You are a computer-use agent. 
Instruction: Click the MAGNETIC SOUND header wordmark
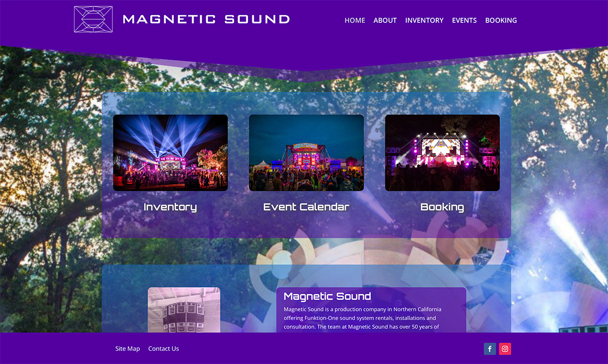click(x=206, y=20)
